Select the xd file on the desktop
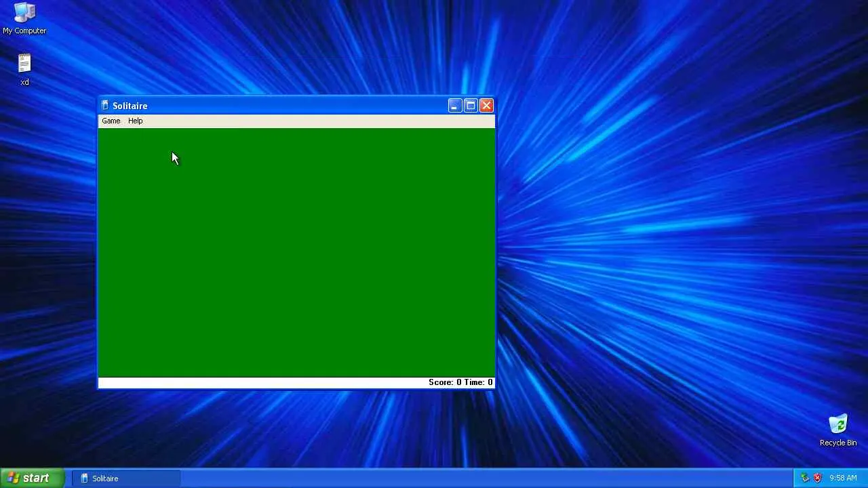This screenshot has width=868, height=488. (24, 70)
